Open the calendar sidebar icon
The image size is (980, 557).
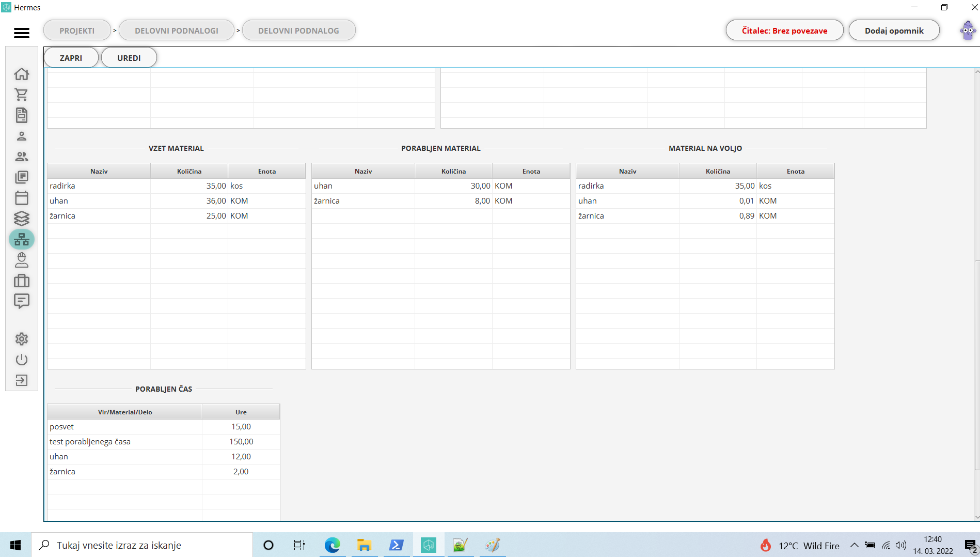tap(21, 198)
